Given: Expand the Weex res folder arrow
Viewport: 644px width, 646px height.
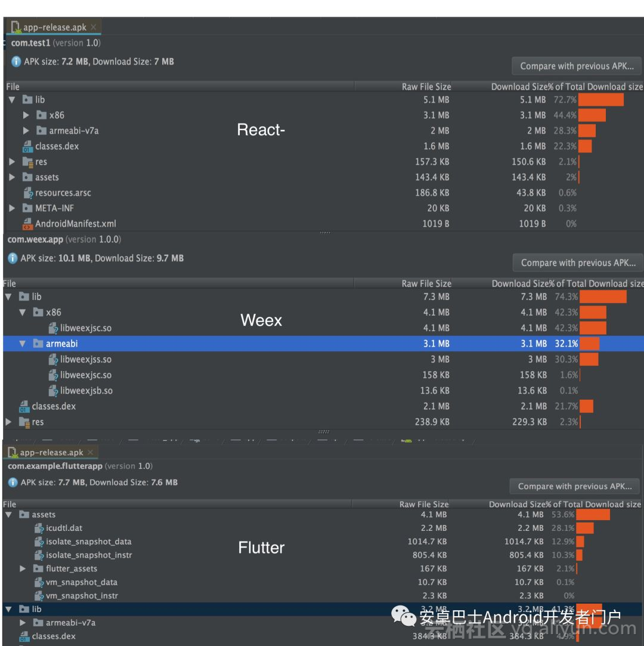Looking at the screenshot, I should 8,422.
